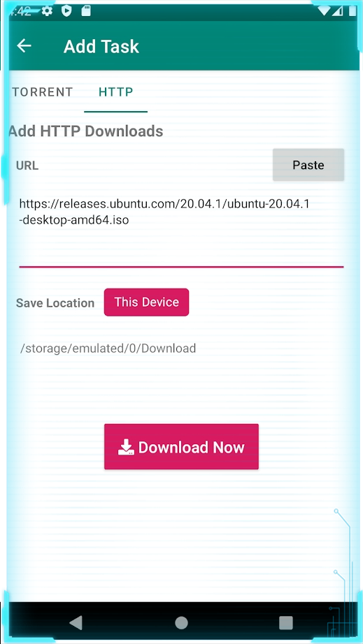This screenshot has width=363, height=644.
Task: Tap the shield play icon in status bar
Action: [x=66, y=11]
